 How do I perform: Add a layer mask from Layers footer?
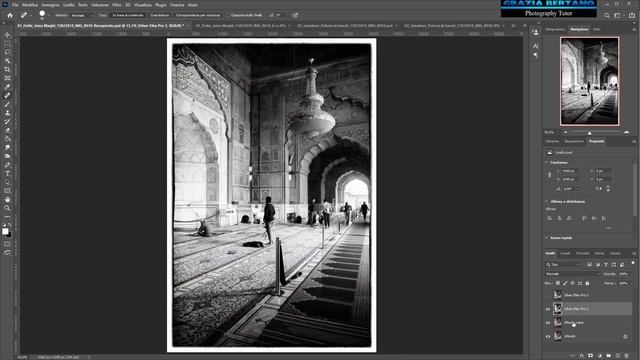[591, 356]
